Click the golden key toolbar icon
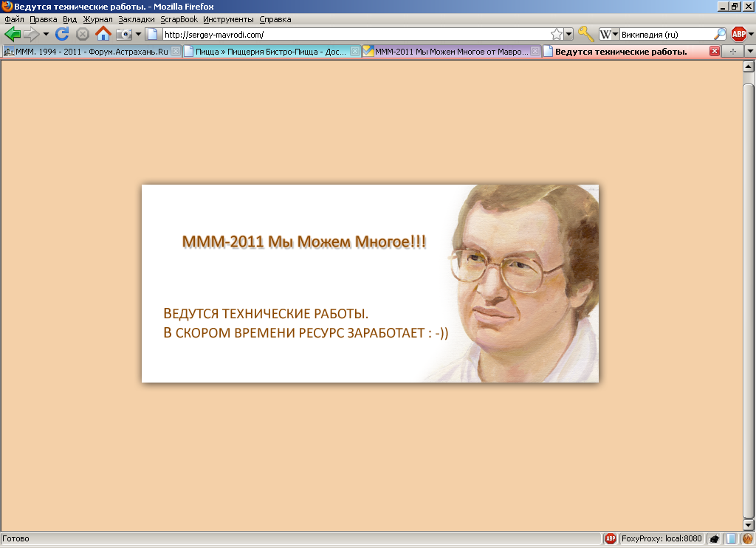The image size is (756, 548). click(585, 34)
